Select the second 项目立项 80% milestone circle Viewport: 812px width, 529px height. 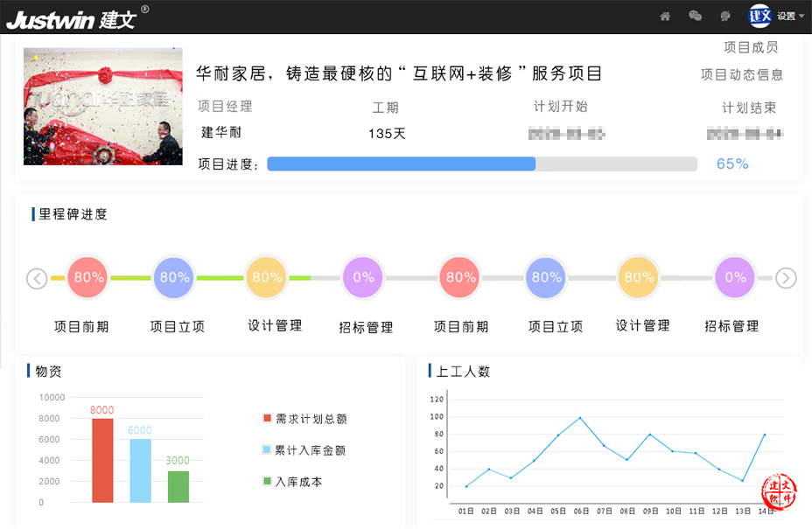point(546,278)
